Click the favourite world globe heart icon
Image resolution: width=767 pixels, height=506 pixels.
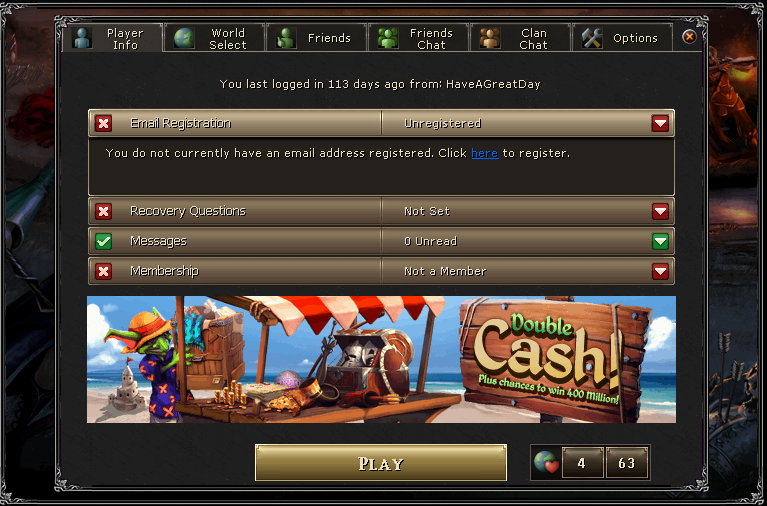(546, 462)
